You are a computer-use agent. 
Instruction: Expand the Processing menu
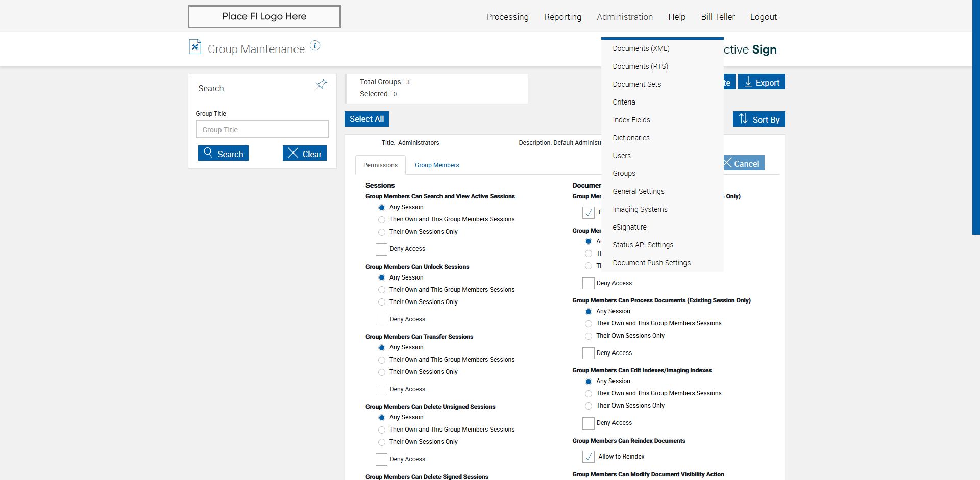pyautogui.click(x=507, y=17)
